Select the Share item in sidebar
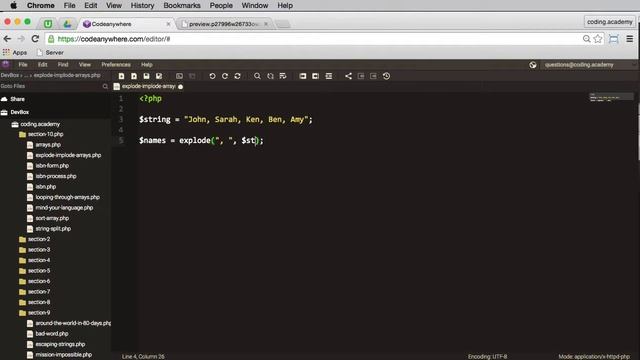The width and height of the screenshot is (640, 360). pyautogui.click(x=18, y=99)
